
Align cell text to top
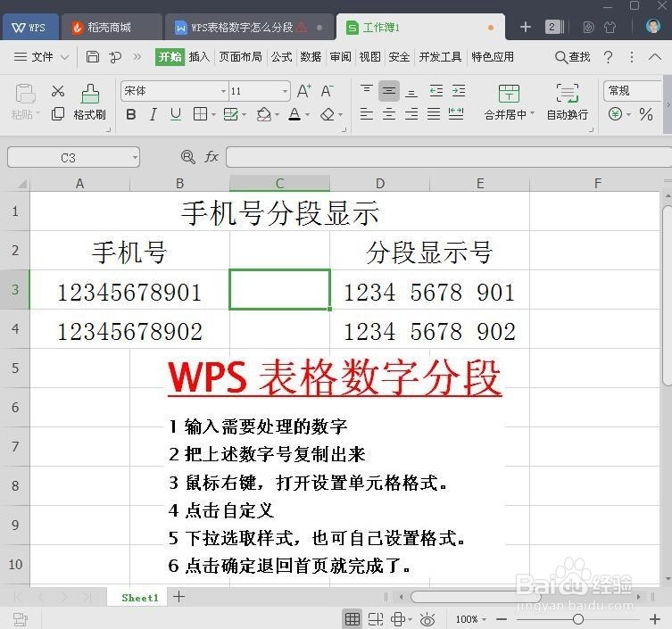(367, 90)
